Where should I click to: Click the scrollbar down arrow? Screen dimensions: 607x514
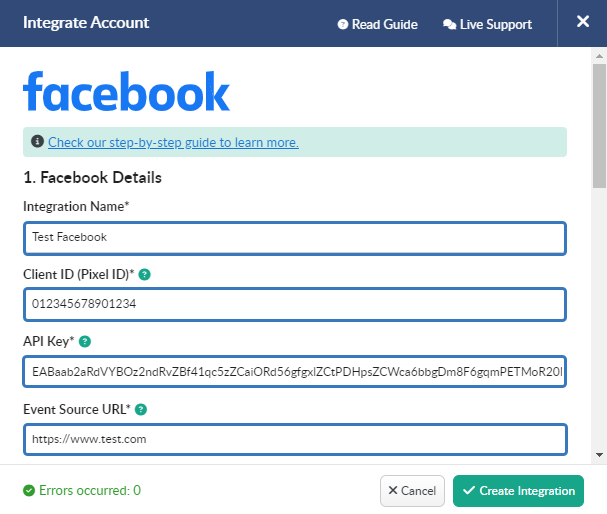click(x=599, y=455)
